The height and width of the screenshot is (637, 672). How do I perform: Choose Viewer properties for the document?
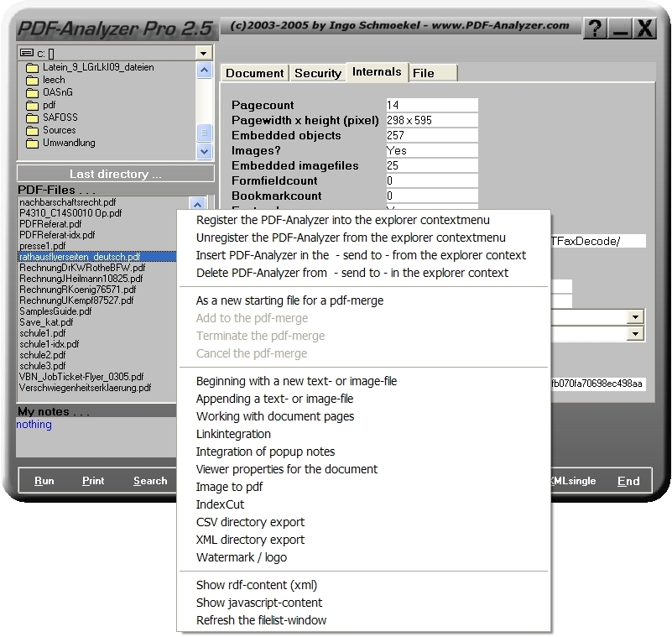[x=363, y=469]
